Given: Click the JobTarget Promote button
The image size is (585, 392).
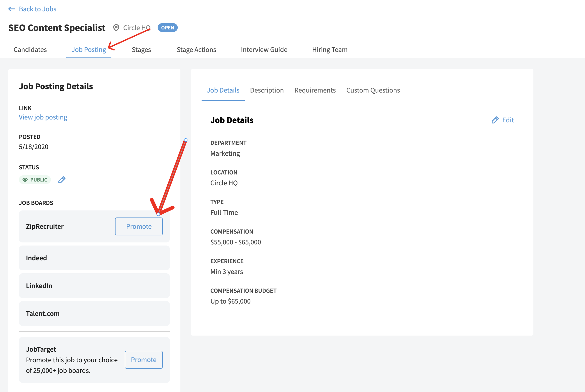Looking at the screenshot, I should point(144,360).
